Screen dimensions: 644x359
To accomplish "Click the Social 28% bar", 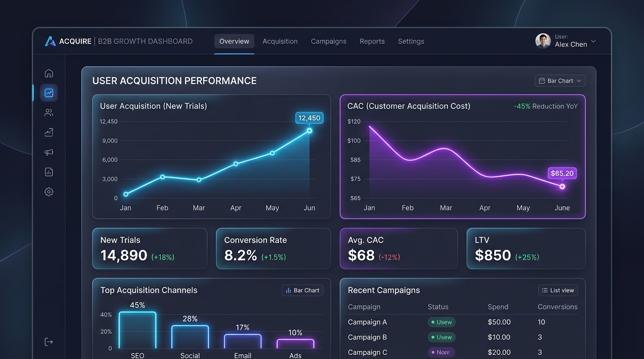I will click(190, 337).
